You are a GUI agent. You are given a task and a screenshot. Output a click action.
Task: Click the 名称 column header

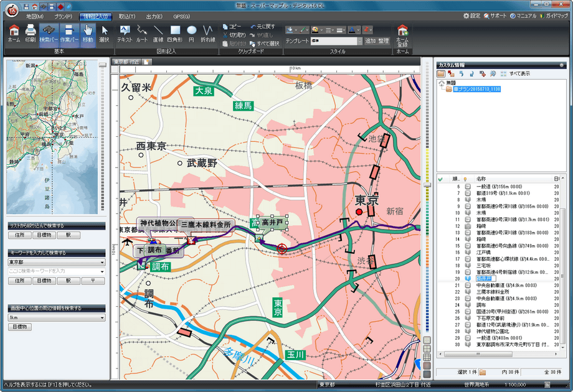(x=481, y=179)
